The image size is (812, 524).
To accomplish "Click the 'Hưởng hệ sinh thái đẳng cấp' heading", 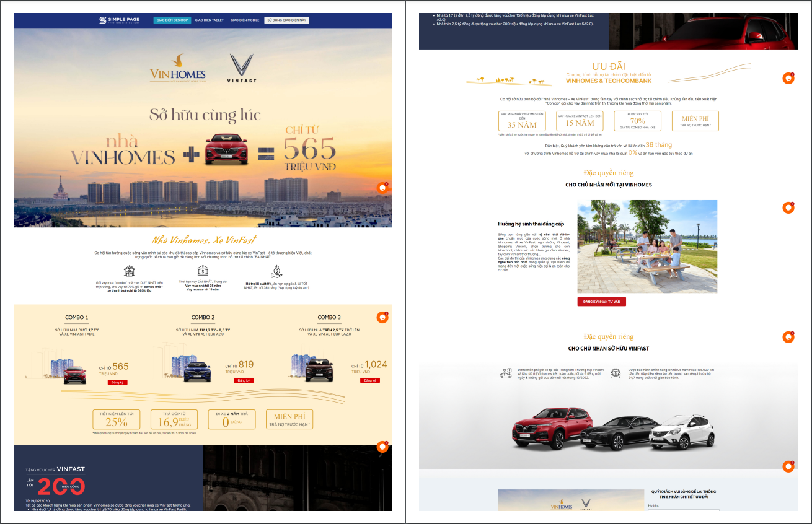I will pos(531,224).
